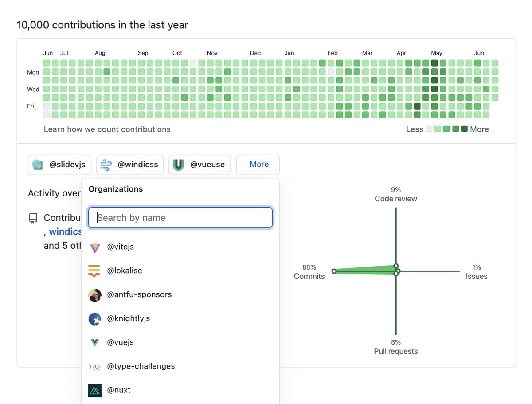
Task: Click the Feb month label on graph
Action: pyautogui.click(x=332, y=53)
